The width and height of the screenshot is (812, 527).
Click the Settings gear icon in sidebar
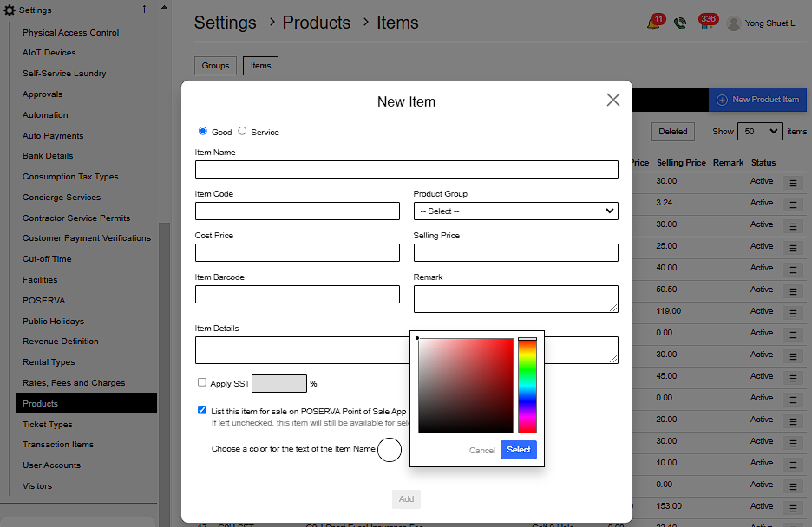click(10, 10)
